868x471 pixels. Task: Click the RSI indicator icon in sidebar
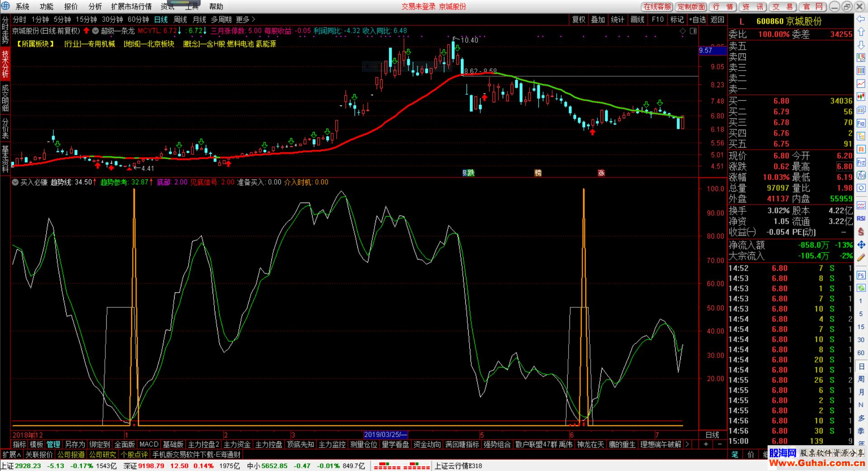(861, 218)
